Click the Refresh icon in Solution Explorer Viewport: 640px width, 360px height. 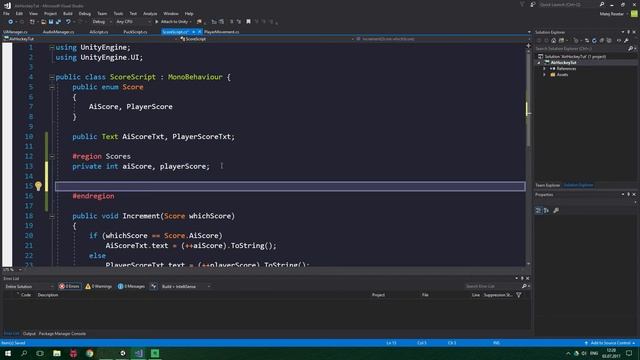594,40
